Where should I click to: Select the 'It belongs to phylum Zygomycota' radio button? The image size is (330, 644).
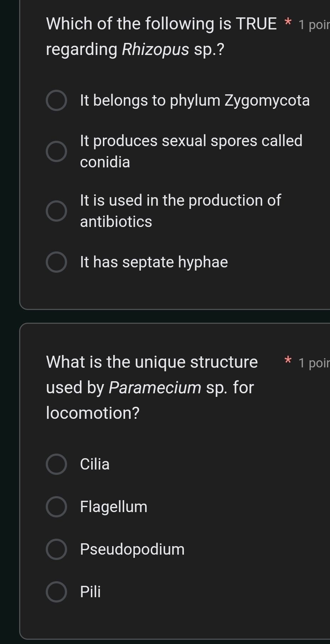click(x=56, y=101)
